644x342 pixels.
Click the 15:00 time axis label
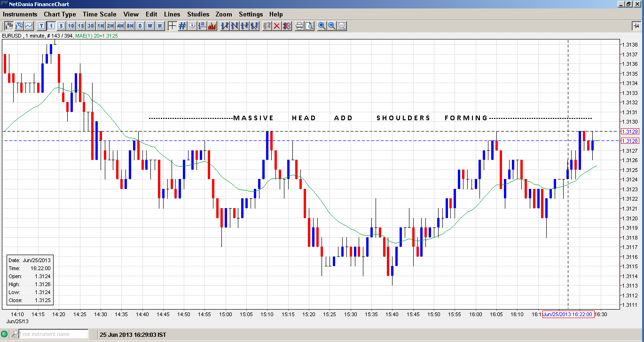coord(226,314)
